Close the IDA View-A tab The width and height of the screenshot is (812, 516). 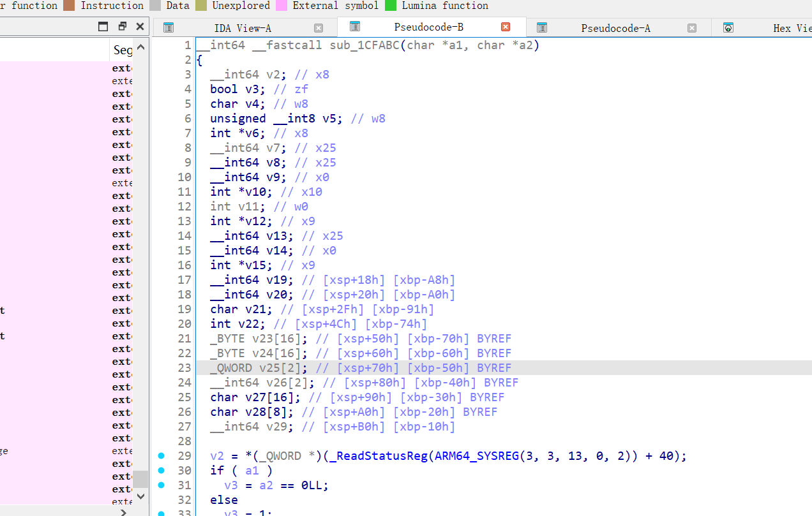click(x=319, y=28)
